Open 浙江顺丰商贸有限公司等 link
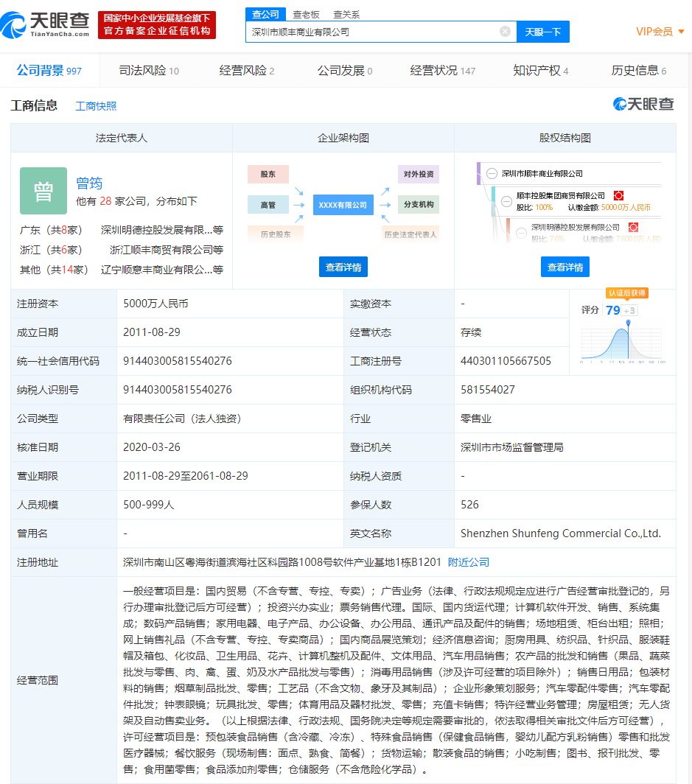The width and height of the screenshot is (692, 784). (x=167, y=250)
